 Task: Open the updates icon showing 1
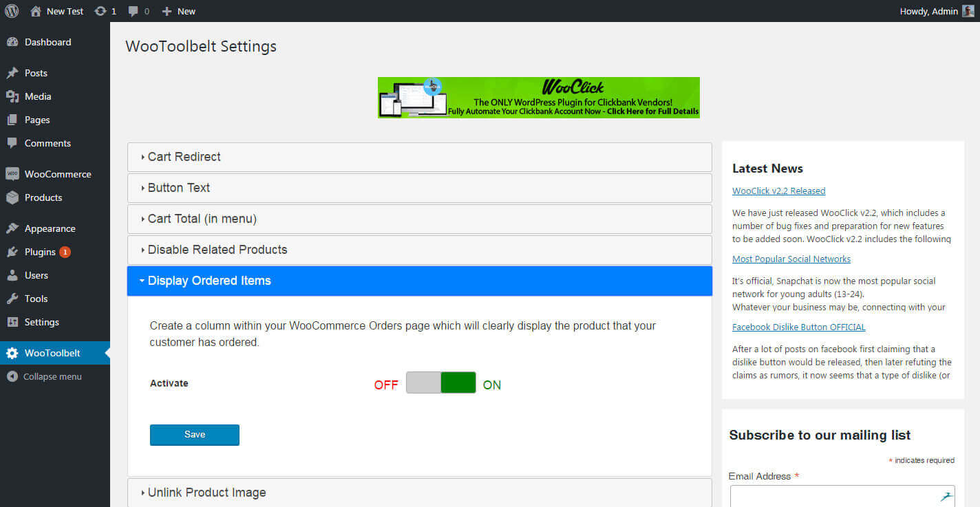[100, 11]
